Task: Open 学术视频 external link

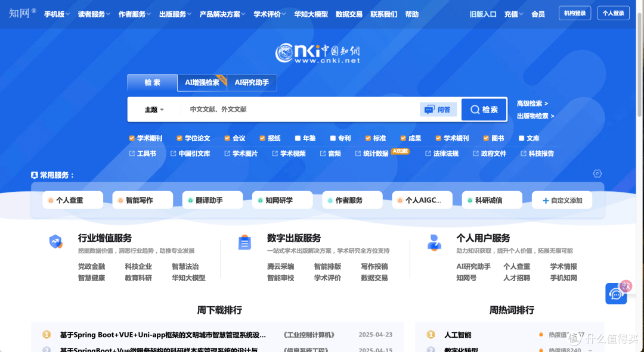Action: pyautogui.click(x=289, y=154)
